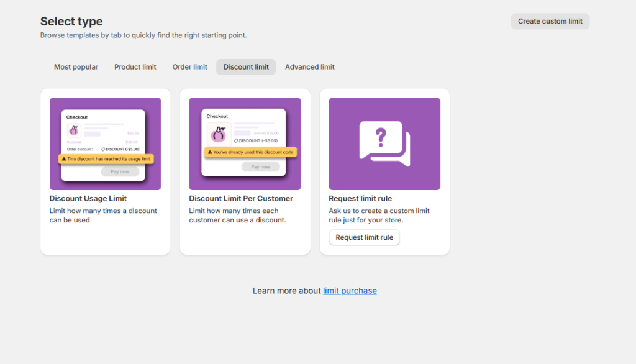The height and width of the screenshot is (364, 636).
Task: Click Pay now in Discount Limit Per Customer preview
Action: [260, 166]
